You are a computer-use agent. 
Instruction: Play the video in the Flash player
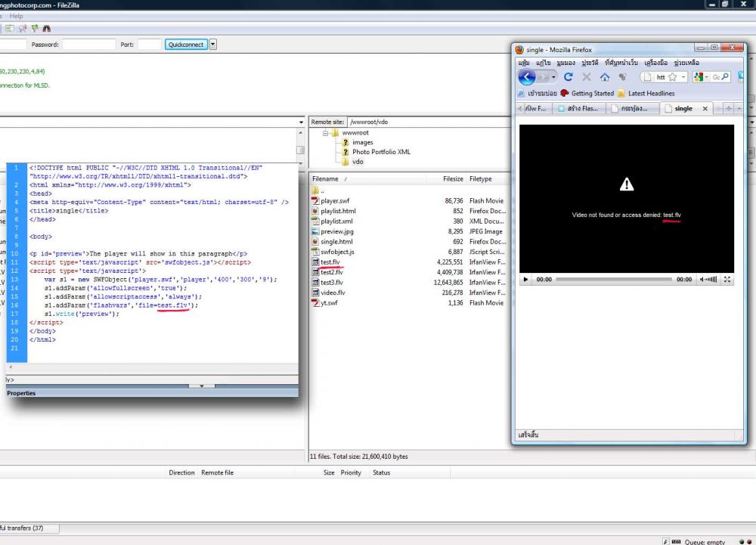point(526,280)
